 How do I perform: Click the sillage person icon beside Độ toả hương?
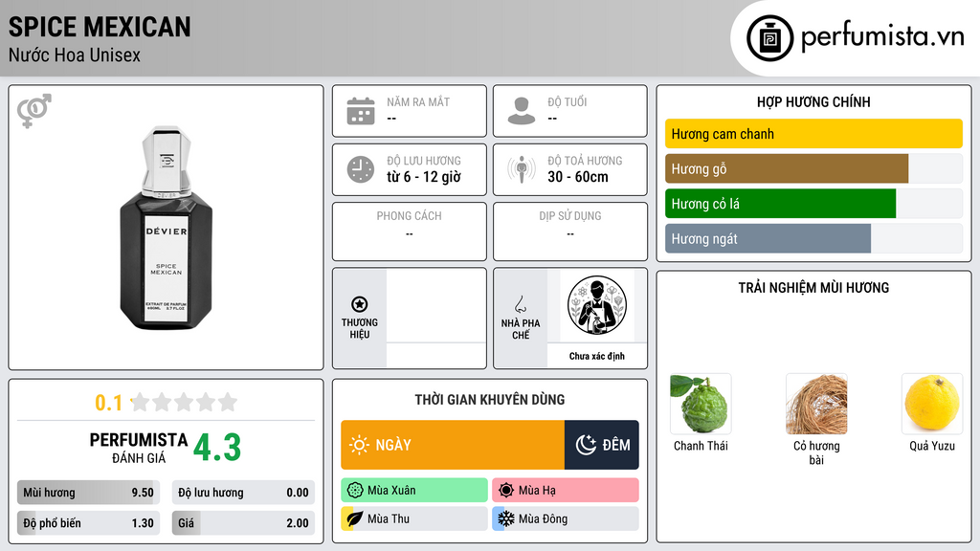pyautogui.click(x=522, y=169)
